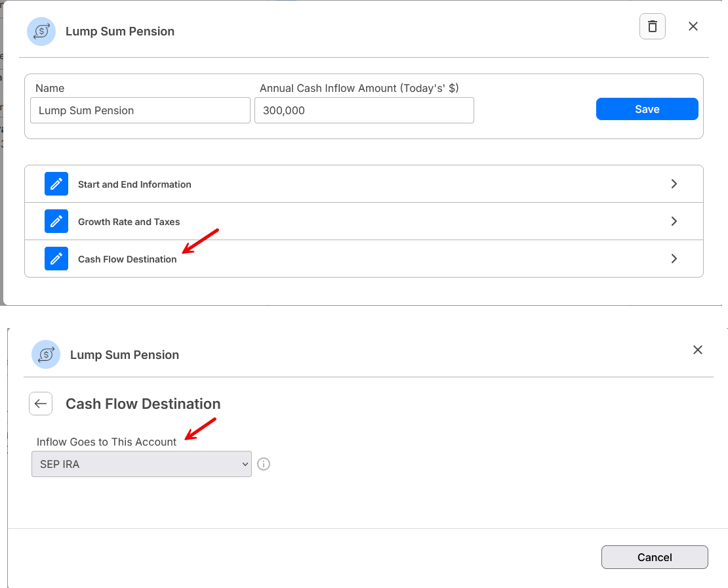This screenshot has height=588, width=728.
Task: Click the pension icon in the Cash Flow Destination dialog
Action: tap(46, 354)
